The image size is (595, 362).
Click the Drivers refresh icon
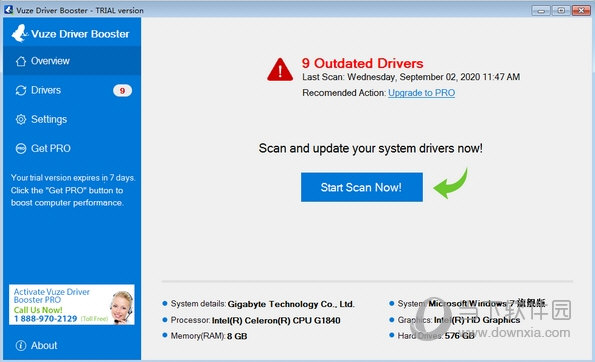pos(21,90)
